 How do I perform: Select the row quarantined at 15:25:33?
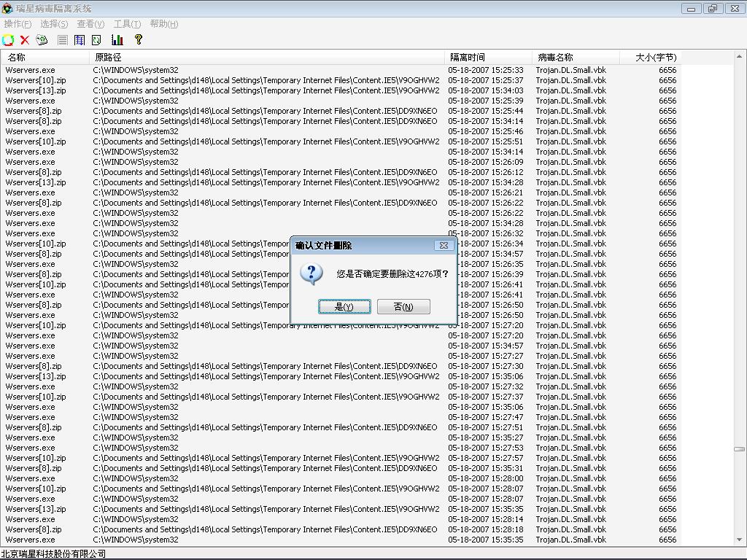coord(341,70)
